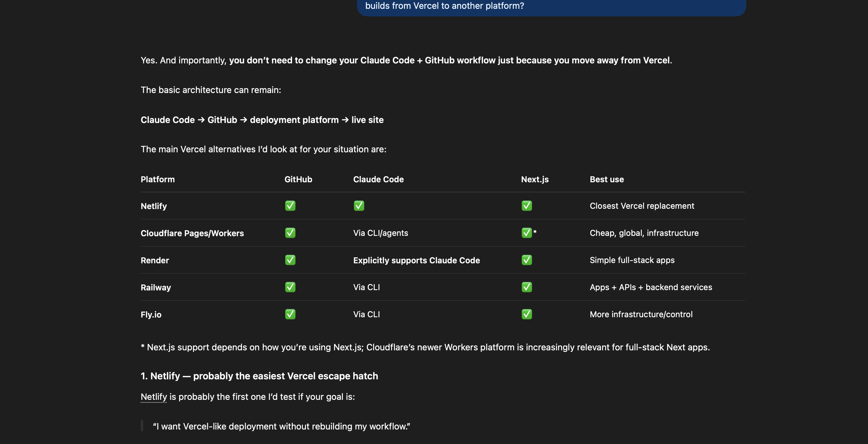Screen dimensions: 868x444
Task: Click the heading "1. Netlify — probably the easiest Vercel escape hatch"
Action: [x=259, y=376]
